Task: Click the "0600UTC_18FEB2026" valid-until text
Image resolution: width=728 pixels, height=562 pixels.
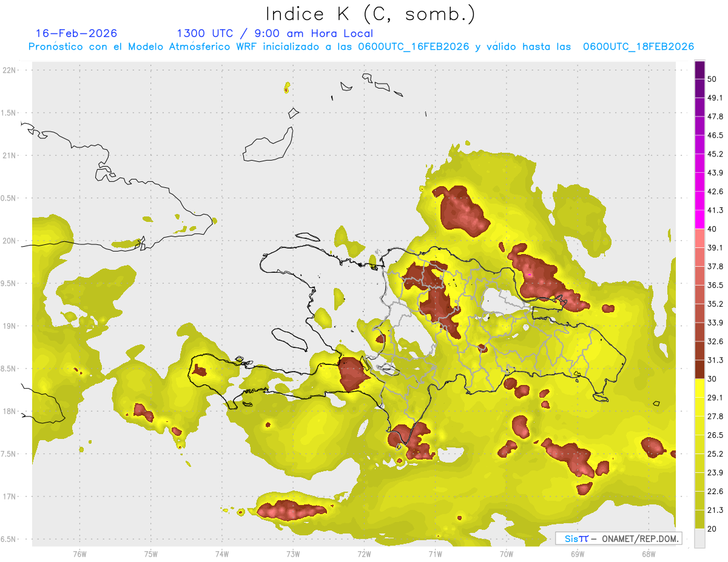Action: 638,47
